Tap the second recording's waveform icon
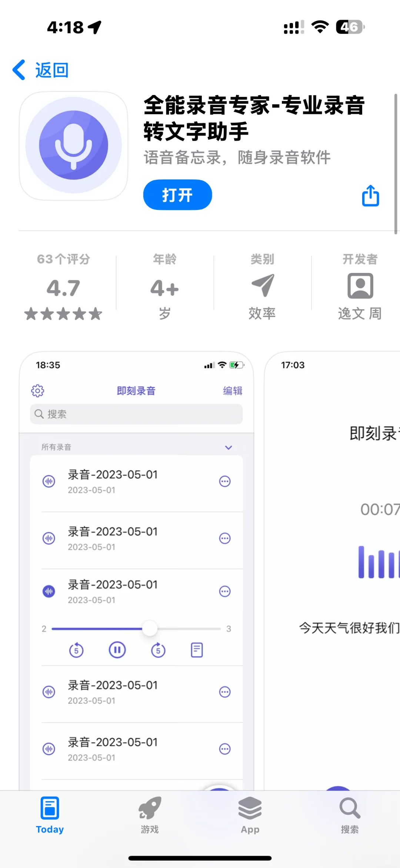400x868 pixels. 49,538
